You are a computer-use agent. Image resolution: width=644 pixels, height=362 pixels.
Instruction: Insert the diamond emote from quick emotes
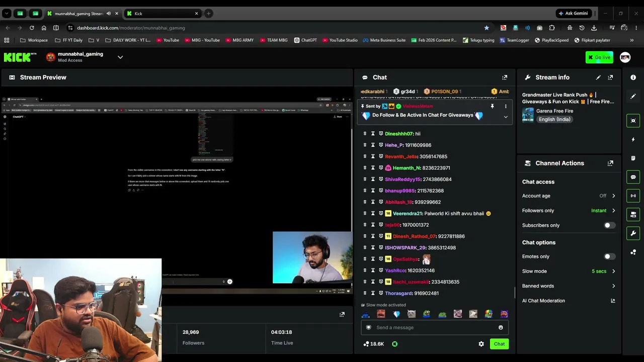click(x=396, y=314)
